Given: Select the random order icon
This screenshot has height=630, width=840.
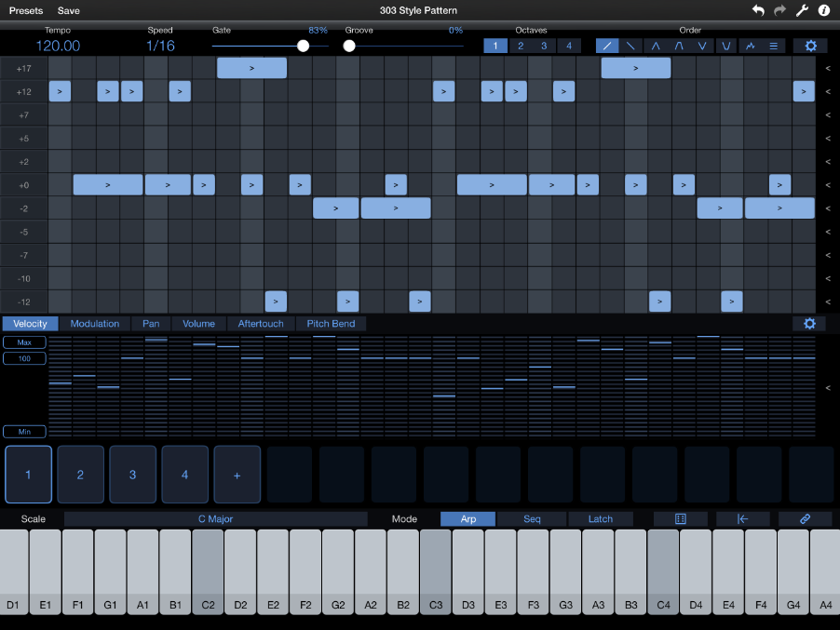Looking at the screenshot, I should tap(751, 46).
